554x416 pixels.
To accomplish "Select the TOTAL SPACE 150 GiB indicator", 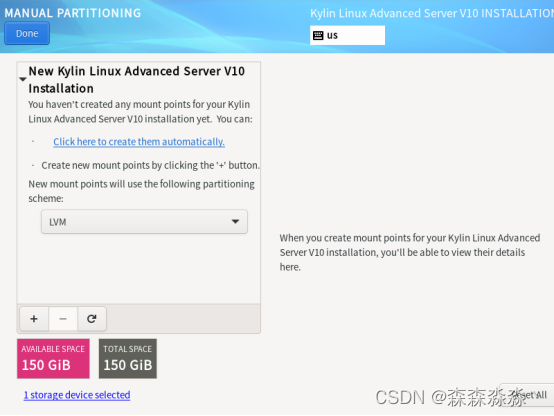I will (128, 359).
